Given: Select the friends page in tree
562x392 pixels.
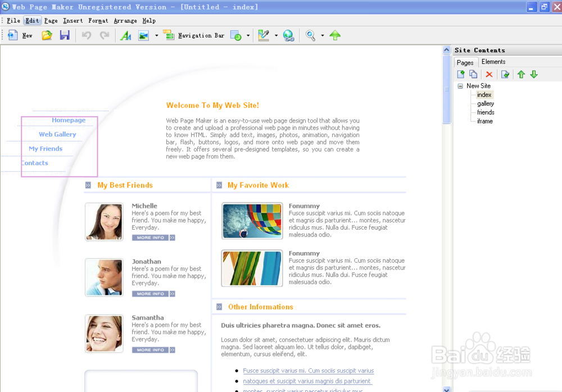Looking at the screenshot, I should pos(486,112).
